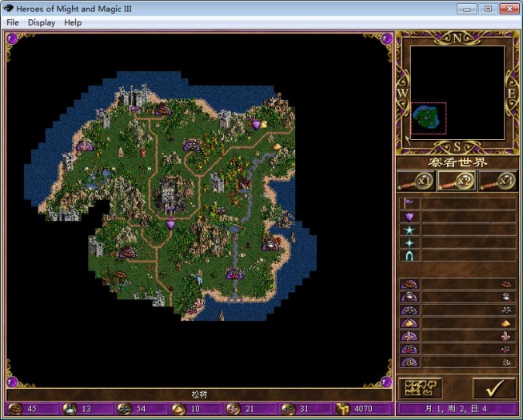Click the ore resource icon beside 54

125,409
